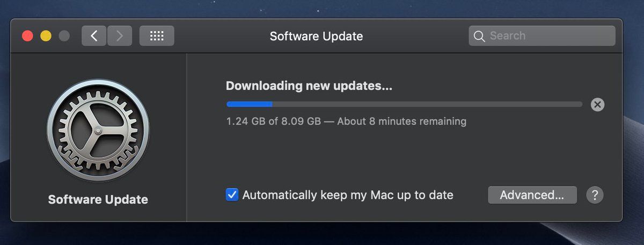This screenshot has width=644, height=245.
Task: Click the "Automatically keep my Mac up to date" label
Action: click(x=348, y=195)
